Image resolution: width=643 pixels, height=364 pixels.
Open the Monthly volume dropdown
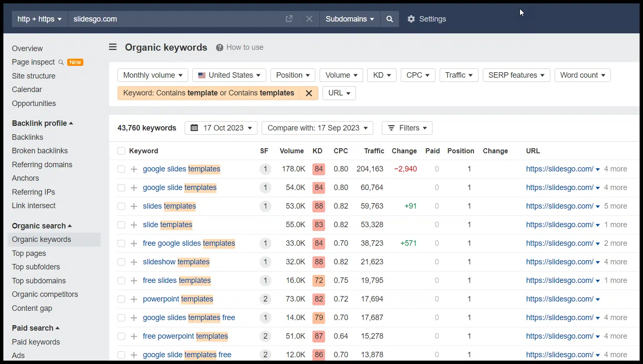point(153,75)
